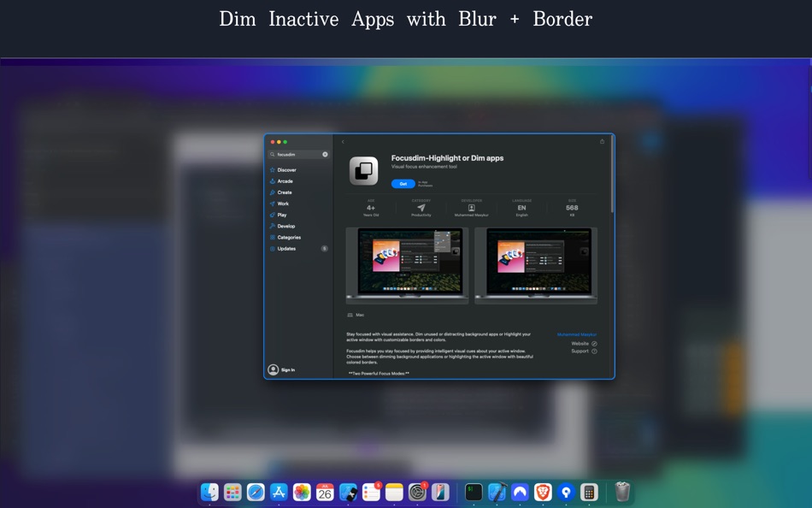This screenshot has height=508, width=812.
Task: View the second Focusdim screenshot
Action: (536, 265)
